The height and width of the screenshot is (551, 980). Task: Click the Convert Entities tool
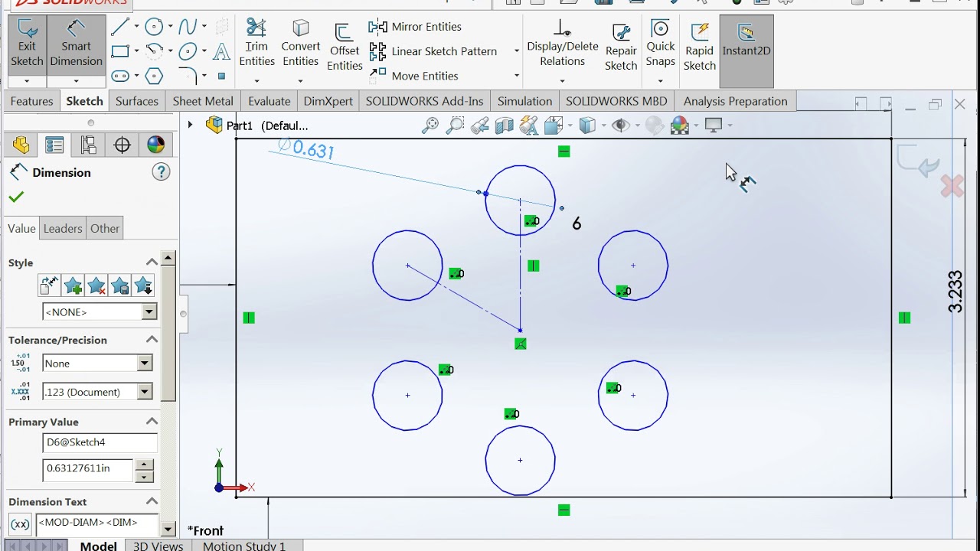tap(300, 44)
